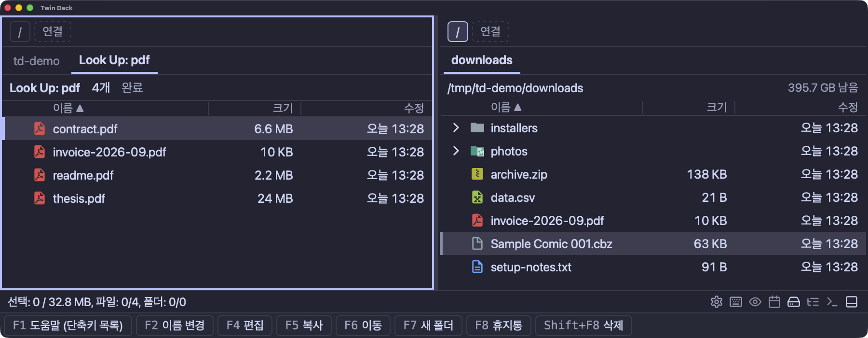Image resolution: width=868 pixels, height=338 pixels.
Task: Click the 395.7 GB 남음 free space label
Action: pos(823,87)
